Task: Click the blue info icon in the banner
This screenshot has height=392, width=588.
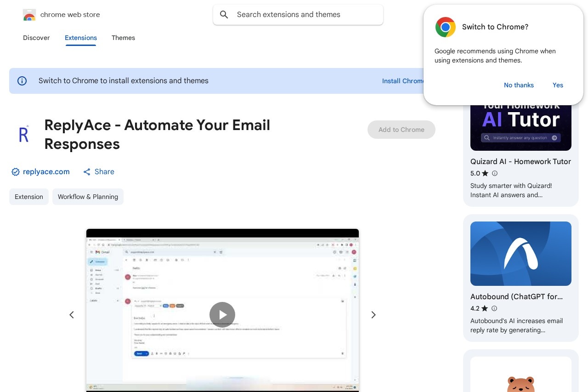Action: (22, 81)
